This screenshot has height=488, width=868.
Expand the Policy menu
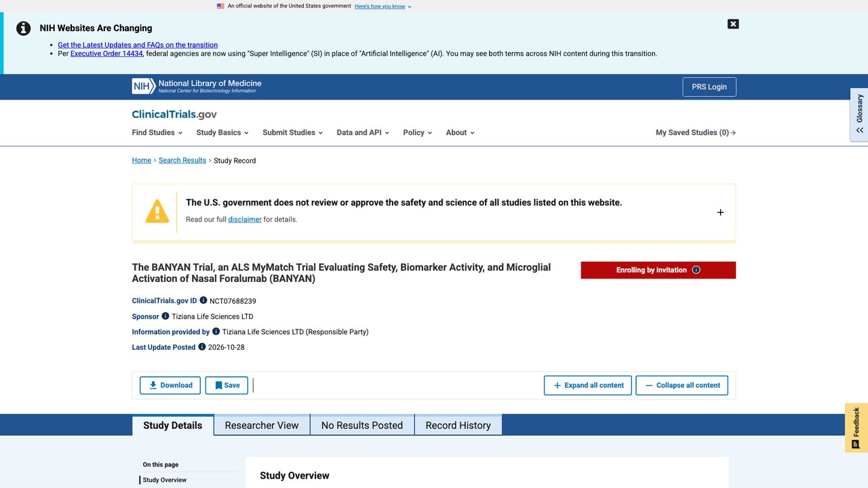click(x=417, y=132)
